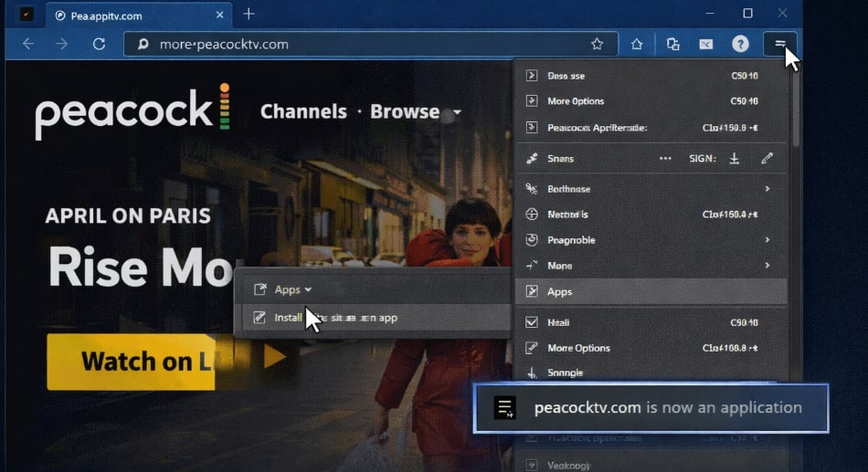Click pencil edit icon in Snans row
The image size is (868, 472).
pyautogui.click(x=767, y=159)
